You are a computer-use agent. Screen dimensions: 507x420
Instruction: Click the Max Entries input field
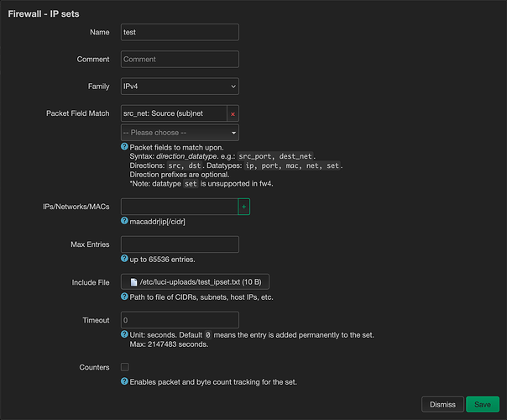180,244
